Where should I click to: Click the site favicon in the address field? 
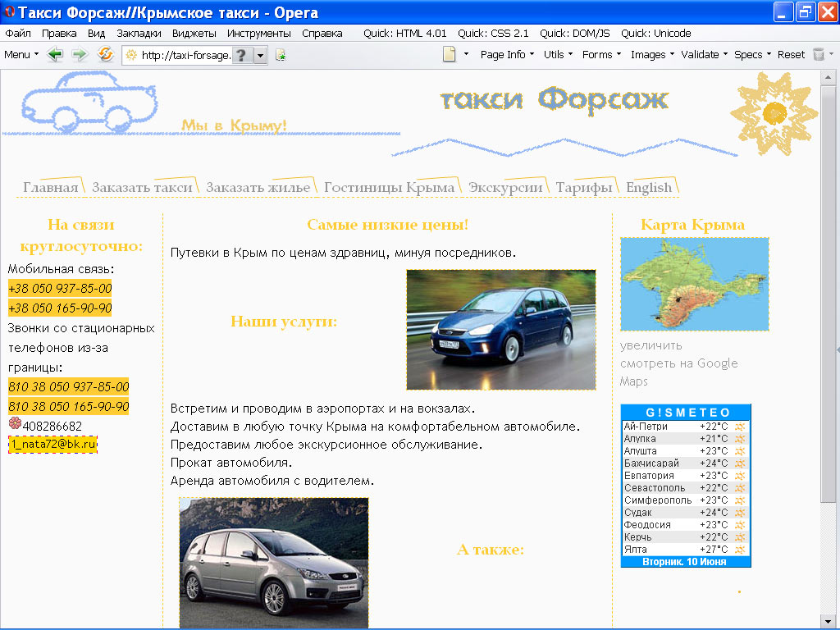[131, 55]
